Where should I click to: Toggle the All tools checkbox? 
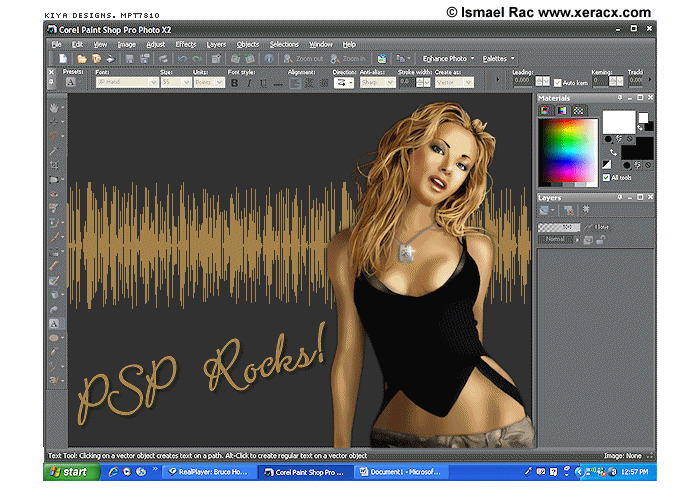click(x=606, y=178)
